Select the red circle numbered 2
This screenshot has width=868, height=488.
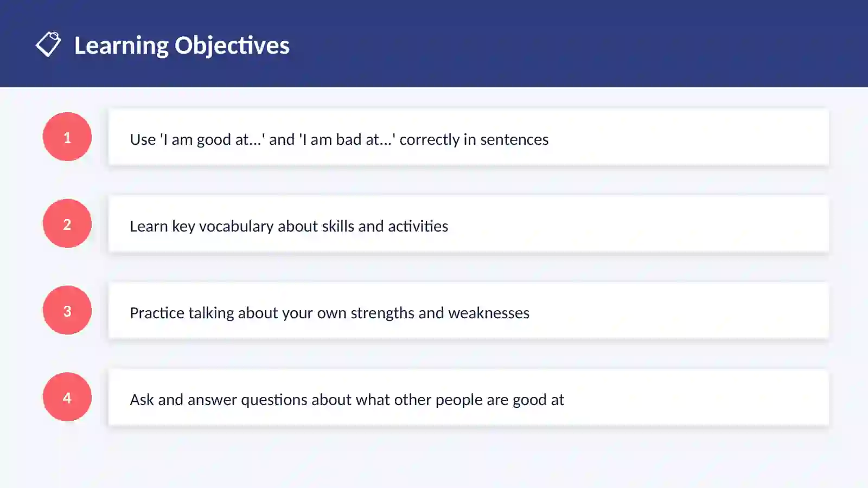point(67,223)
